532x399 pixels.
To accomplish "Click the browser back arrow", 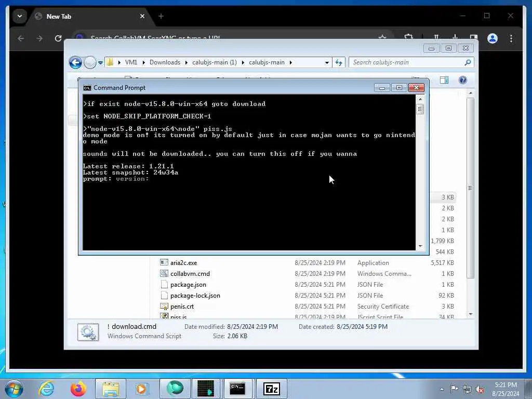I will pos(21,38).
